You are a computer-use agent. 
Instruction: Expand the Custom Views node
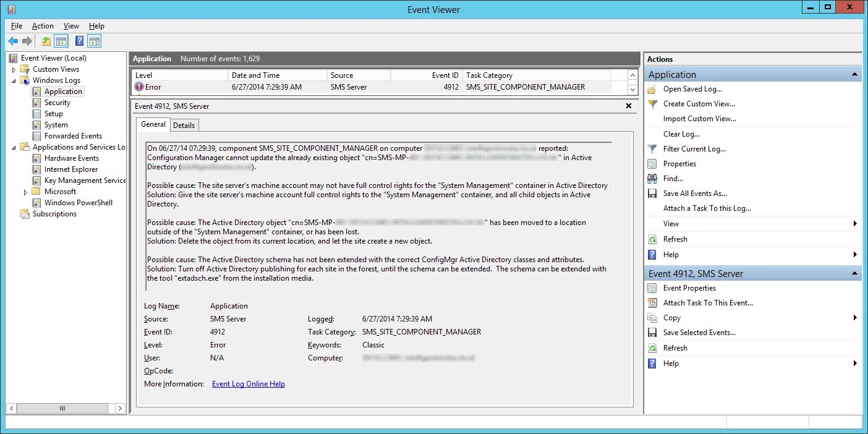(x=14, y=69)
